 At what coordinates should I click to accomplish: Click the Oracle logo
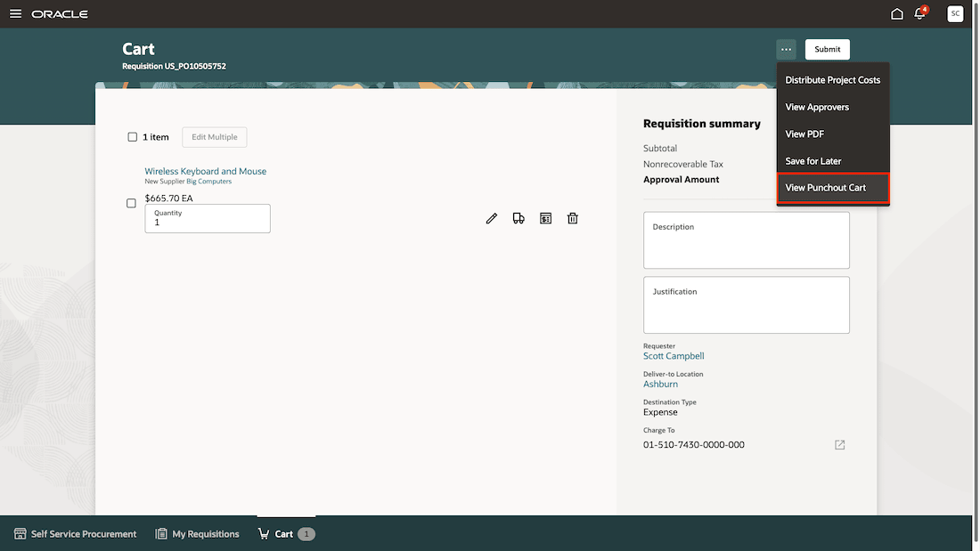point(60,13)
